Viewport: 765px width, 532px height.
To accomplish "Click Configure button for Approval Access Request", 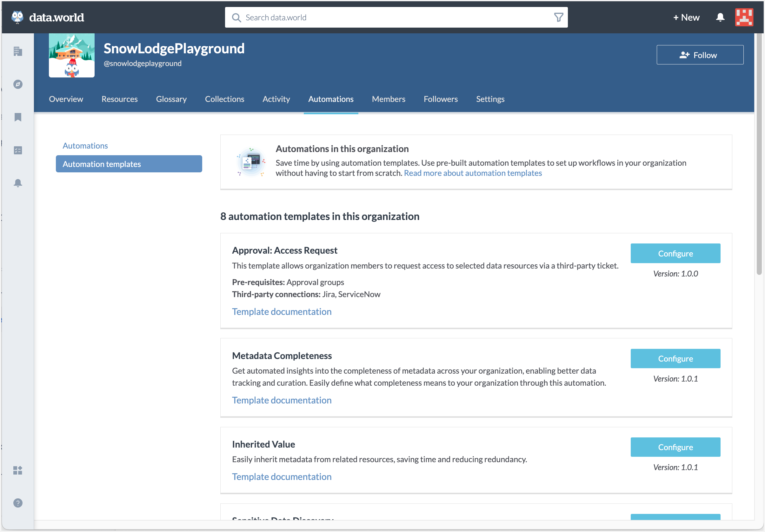I will [675, 254].
